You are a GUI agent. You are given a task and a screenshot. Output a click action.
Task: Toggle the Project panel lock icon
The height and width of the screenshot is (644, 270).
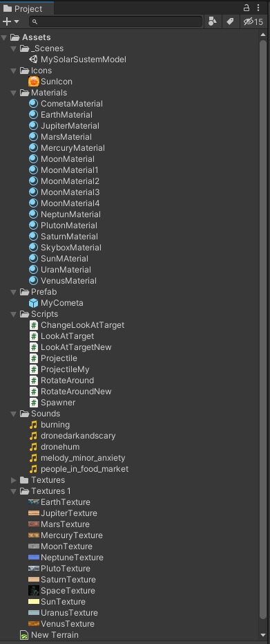[247, 8]
